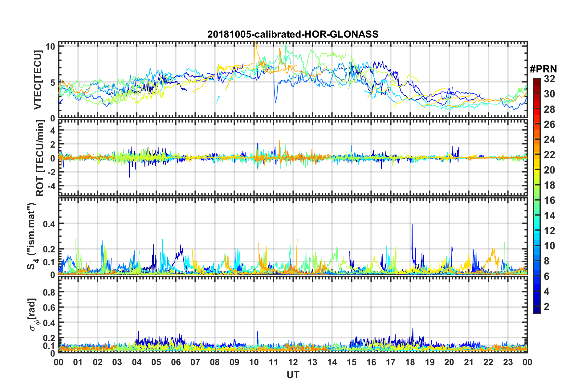Click sigma phi panel y-tick label 0.8
The image size is (586, 392).
49,292
